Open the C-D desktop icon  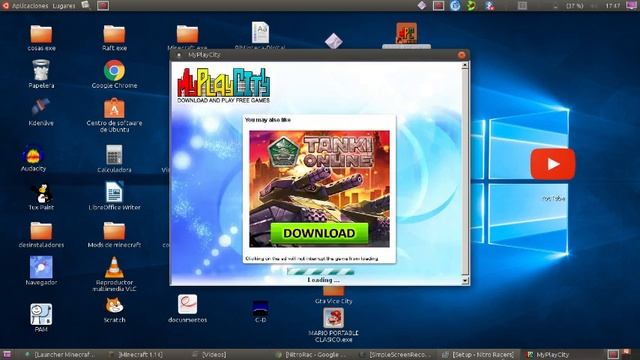tap(260, 308)
